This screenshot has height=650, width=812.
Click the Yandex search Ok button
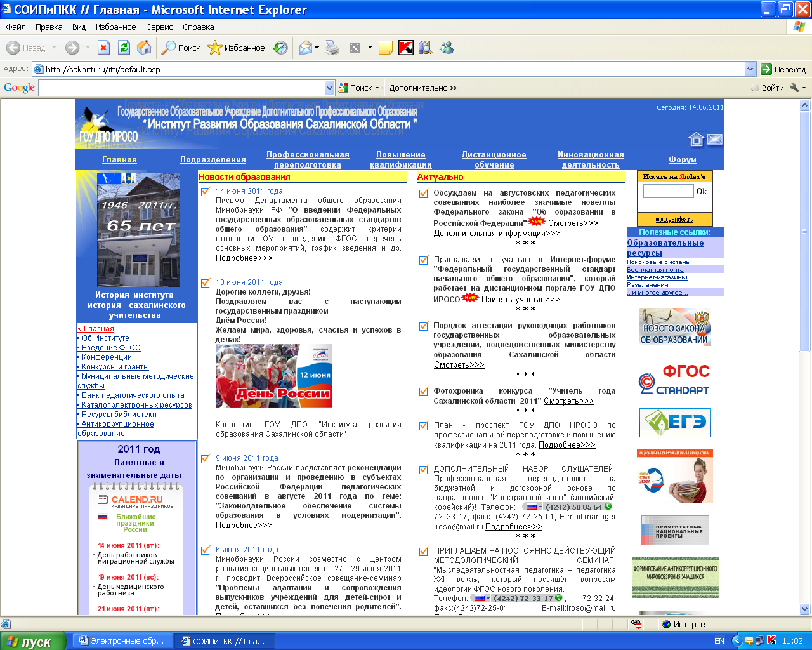pos(701,191)
